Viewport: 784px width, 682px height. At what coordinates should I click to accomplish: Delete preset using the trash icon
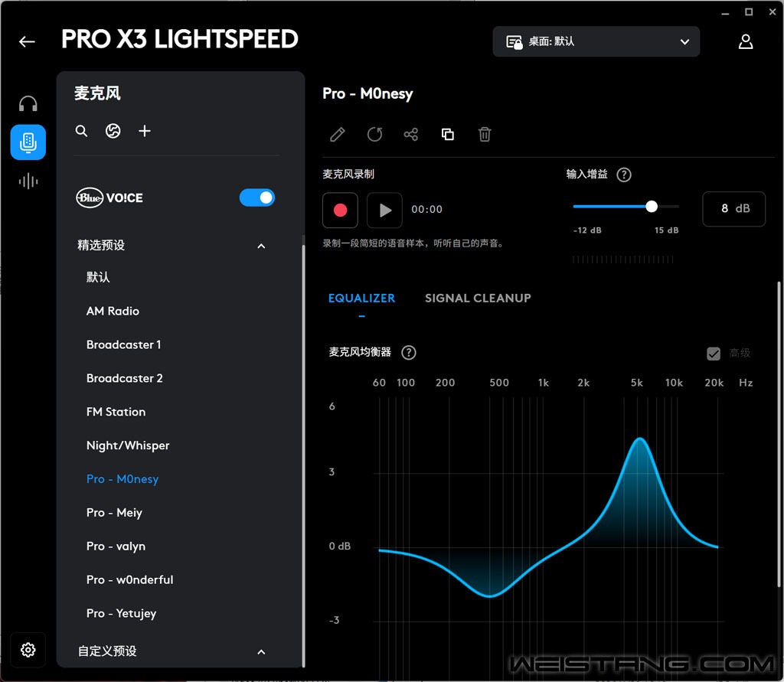(x=485, y=135)
